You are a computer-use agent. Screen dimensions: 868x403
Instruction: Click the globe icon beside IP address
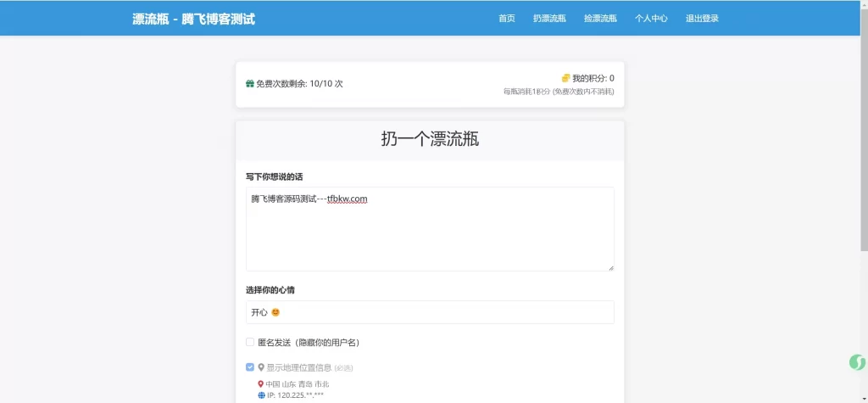(261, 395)
